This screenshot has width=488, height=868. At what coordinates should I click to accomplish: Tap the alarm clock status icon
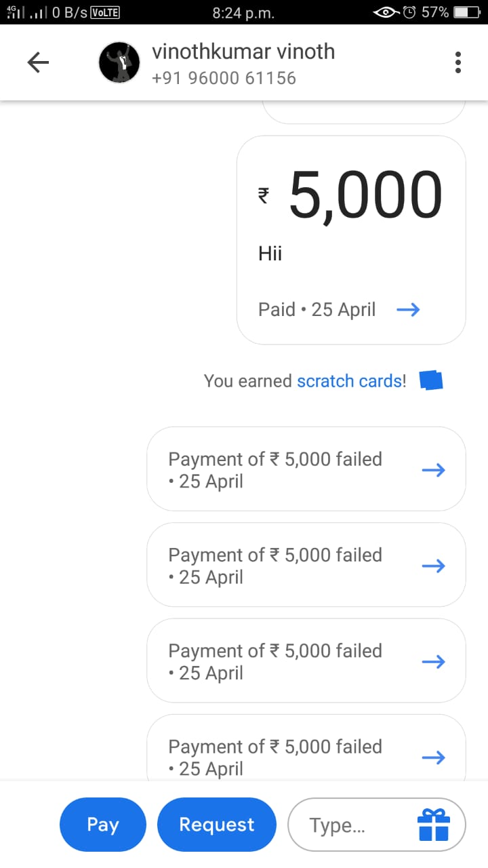pos(409,12)
